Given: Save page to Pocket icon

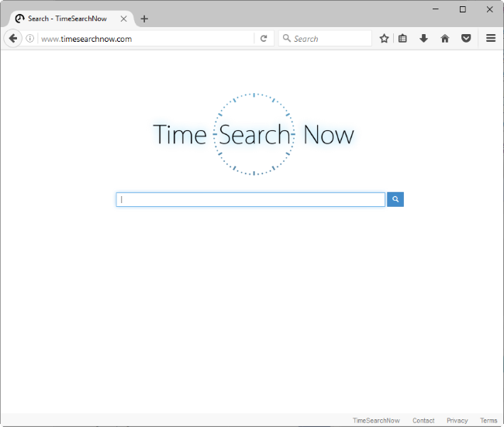Looking at the screenshot, I should (x=466, y=39).
